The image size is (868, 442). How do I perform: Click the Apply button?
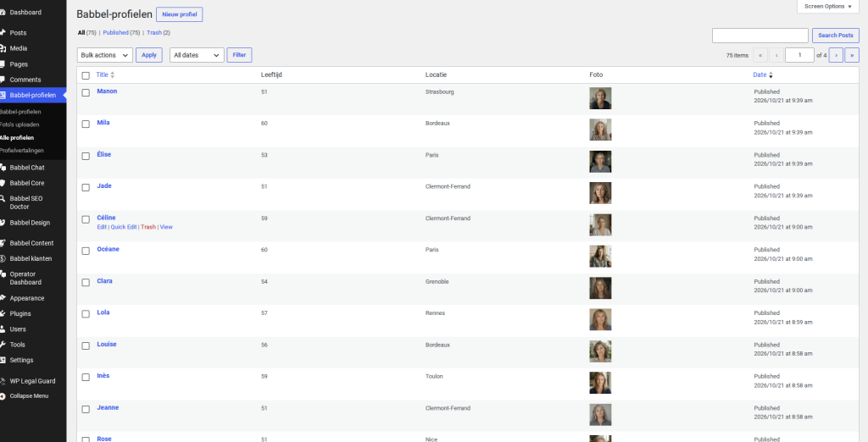pos(149,55)
